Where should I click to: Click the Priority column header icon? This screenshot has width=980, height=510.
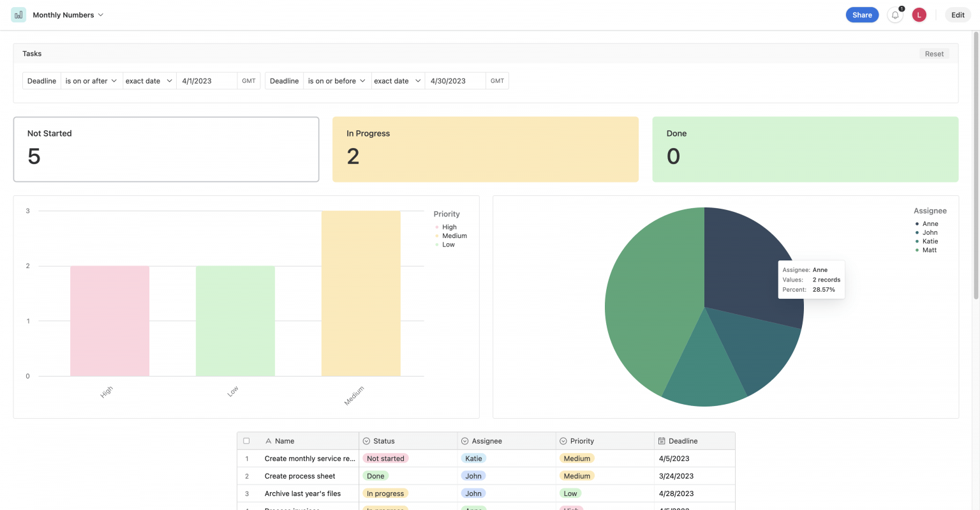(x=561, y=440)
